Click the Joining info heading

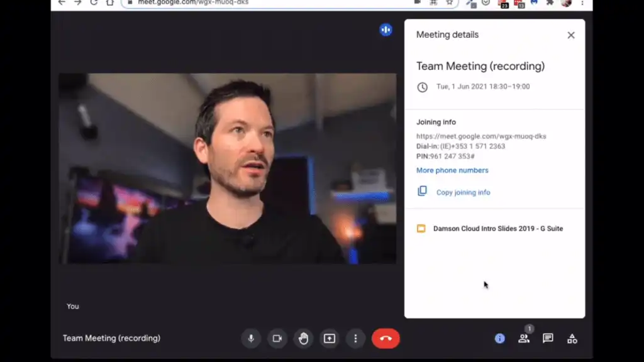(436, 123)
